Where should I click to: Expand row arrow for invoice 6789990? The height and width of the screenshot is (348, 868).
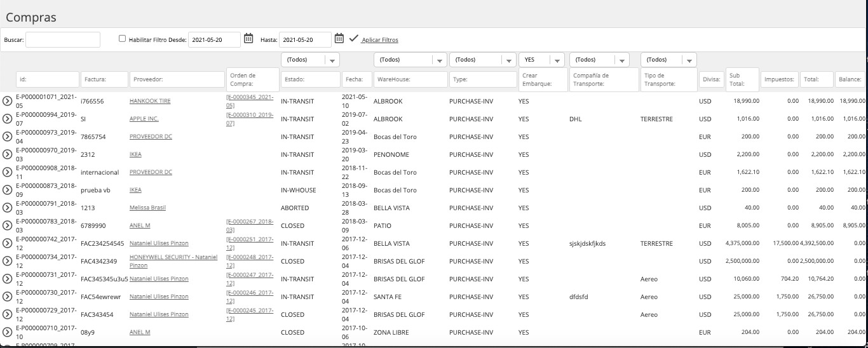7,225
